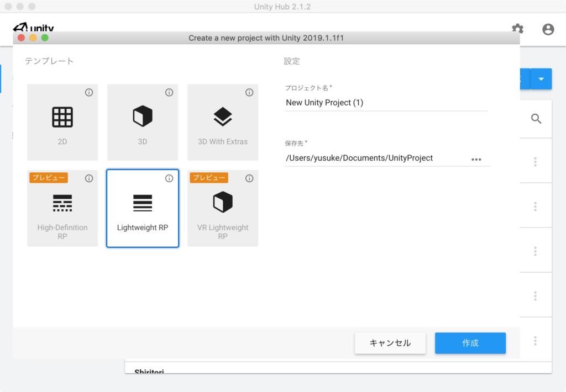This screenshot has width=566, height=392.
Task: Open Lightweight RP info icon
Action: [x=169, y=178]
